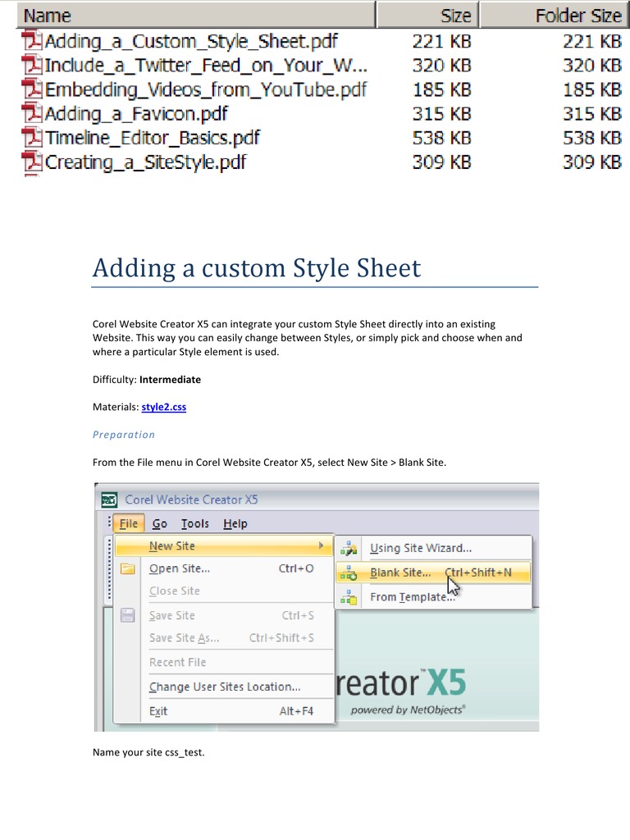
Task: Open the Tools menu
Action: click(195, 523)
